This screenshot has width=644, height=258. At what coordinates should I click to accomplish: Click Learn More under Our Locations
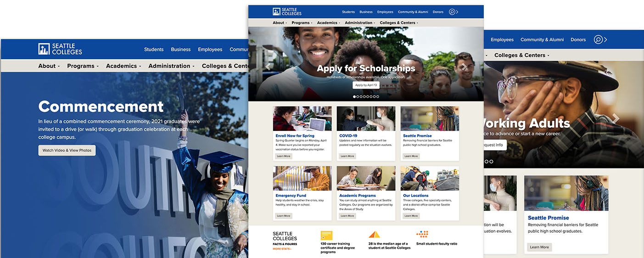(x=411, y=216)
